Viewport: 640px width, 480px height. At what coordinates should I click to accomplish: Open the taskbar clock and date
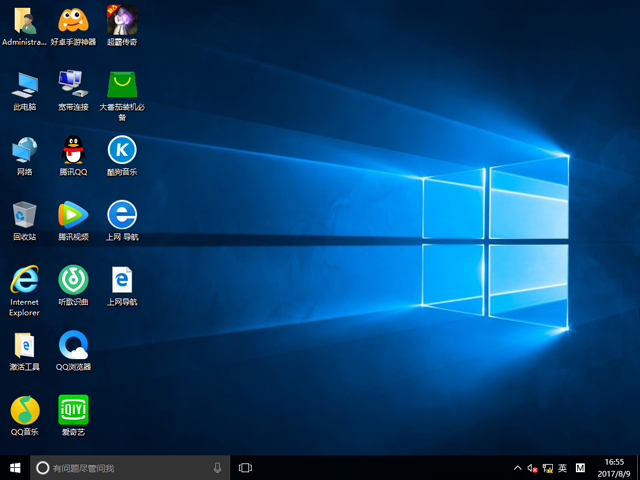[x=612, y=467]
